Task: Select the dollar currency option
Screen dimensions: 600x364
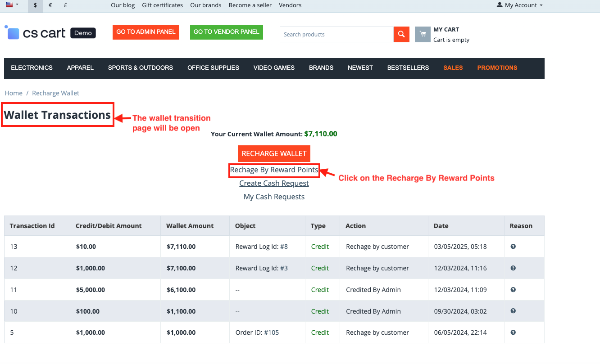Action: [35, 5]
